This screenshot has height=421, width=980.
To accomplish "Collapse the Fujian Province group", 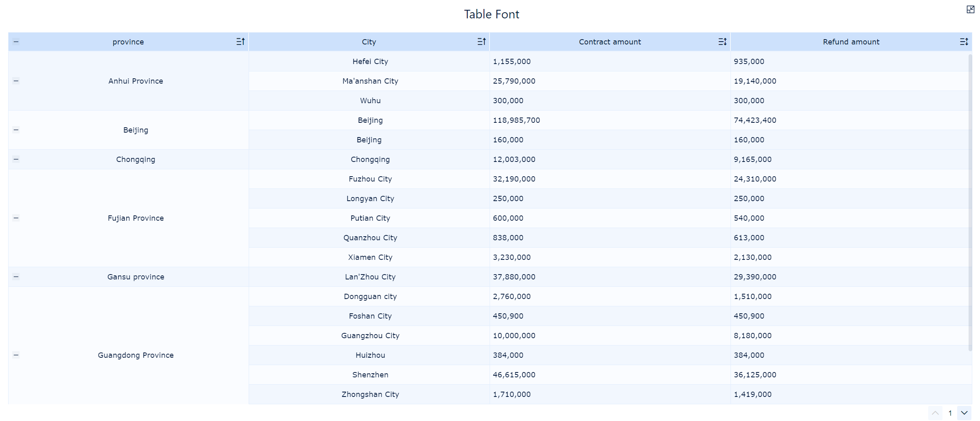I will pos(16,218).
